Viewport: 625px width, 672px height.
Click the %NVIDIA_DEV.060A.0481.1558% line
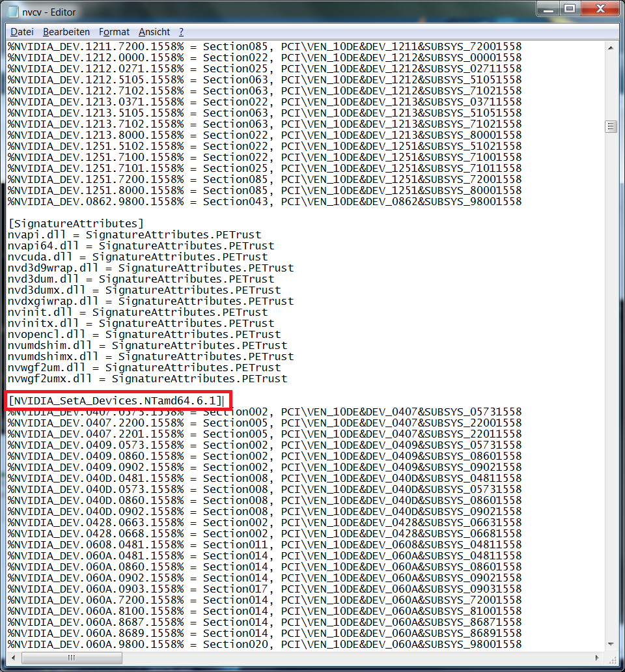pyautogui.click(x=265, y=556)
